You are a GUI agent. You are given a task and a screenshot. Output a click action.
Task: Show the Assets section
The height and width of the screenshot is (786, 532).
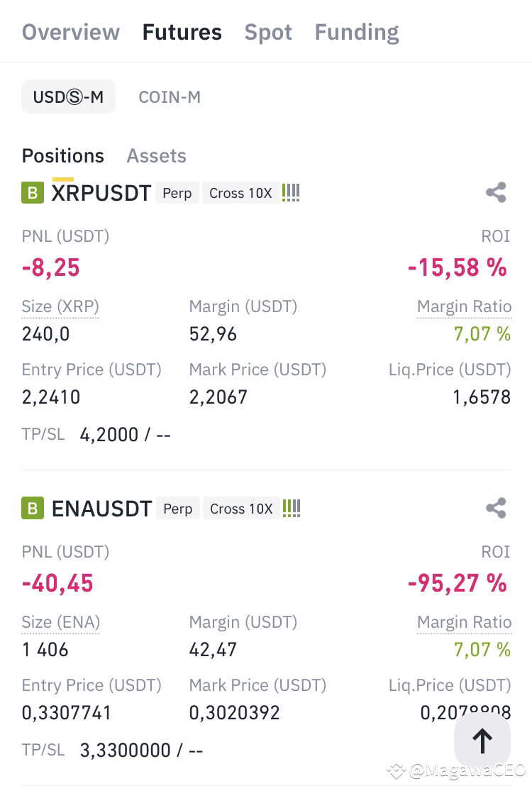pos(157,156)
